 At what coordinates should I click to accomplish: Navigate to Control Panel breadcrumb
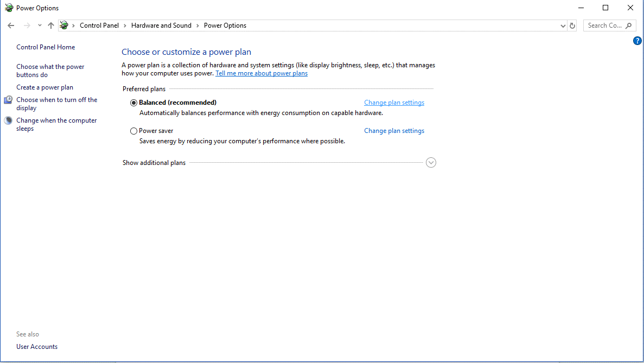click(99, 26)
